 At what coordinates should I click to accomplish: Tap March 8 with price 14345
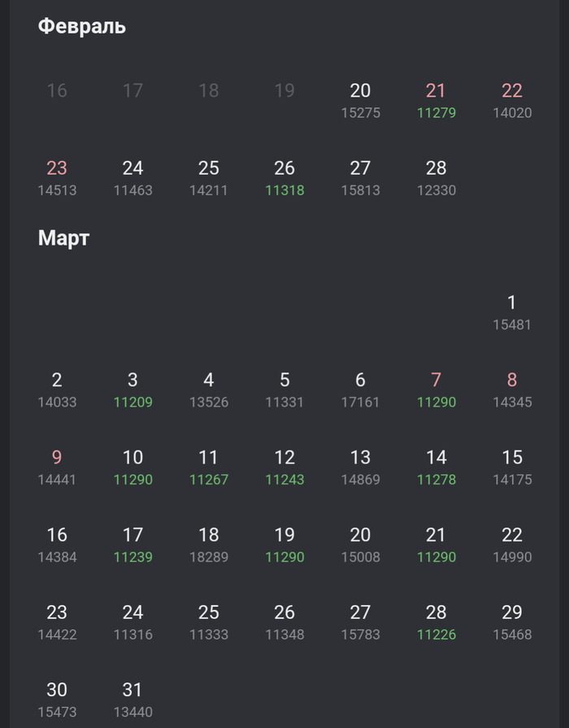point(511,390)
